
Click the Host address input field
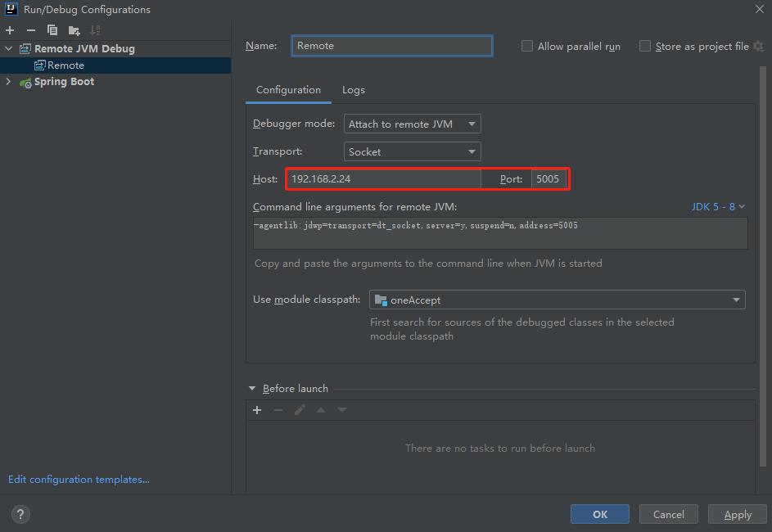[x=384, y=179]
